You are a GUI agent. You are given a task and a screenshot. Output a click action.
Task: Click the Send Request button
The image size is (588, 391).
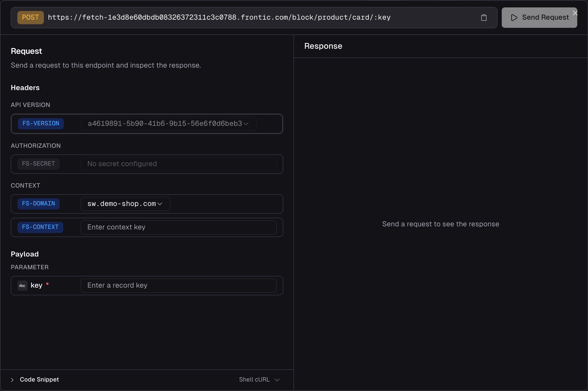tap(539, 18)
